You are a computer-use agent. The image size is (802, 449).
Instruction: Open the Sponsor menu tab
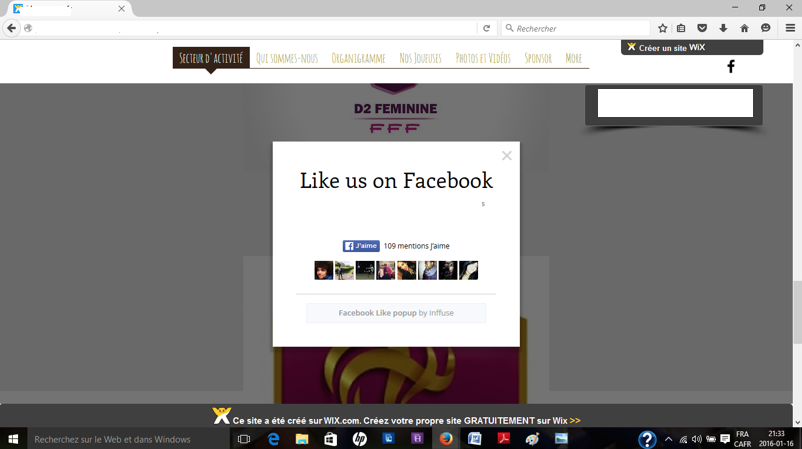point(538,58)
